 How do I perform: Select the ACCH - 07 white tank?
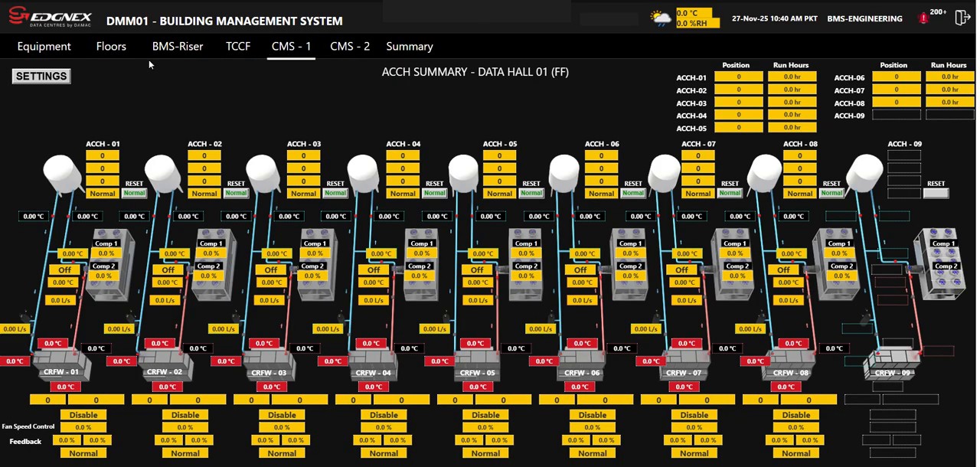(664, 174)
